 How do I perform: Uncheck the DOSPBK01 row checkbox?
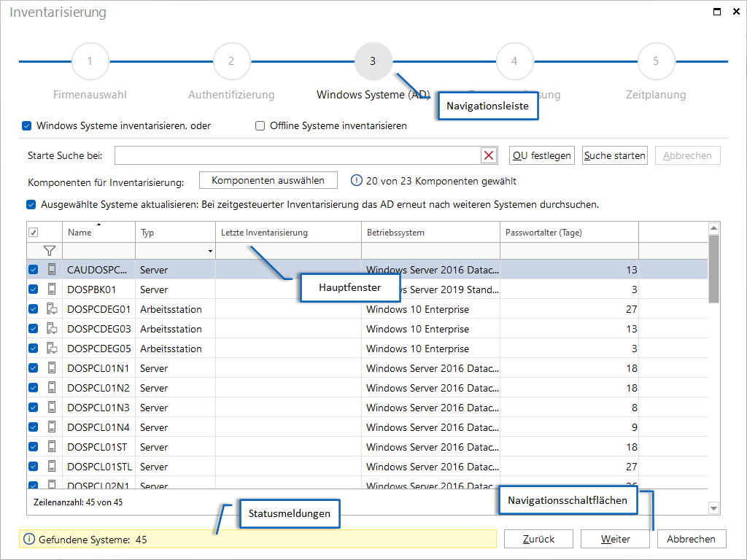pos(34,289)
